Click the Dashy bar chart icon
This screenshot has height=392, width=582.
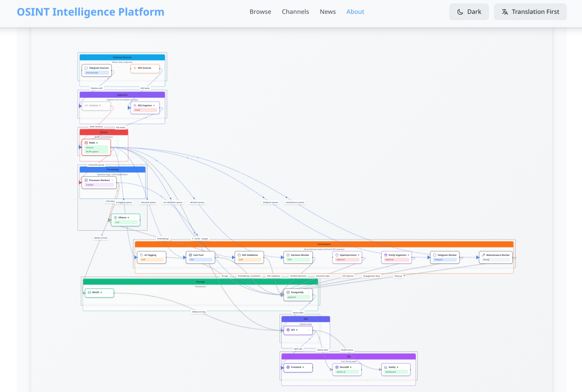[385, 367]
